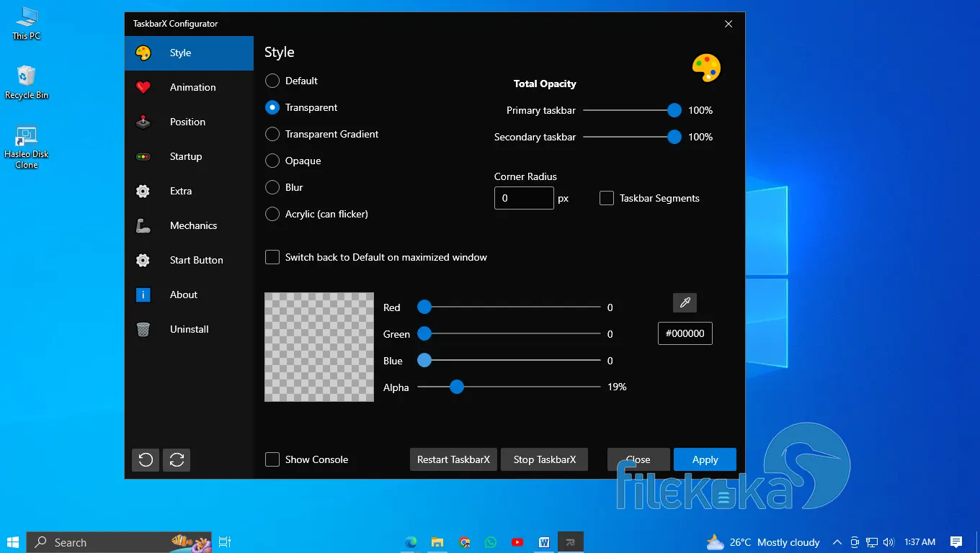Click the two-arrow refresh button
980x553 pixels.
[x=177, y=460]
